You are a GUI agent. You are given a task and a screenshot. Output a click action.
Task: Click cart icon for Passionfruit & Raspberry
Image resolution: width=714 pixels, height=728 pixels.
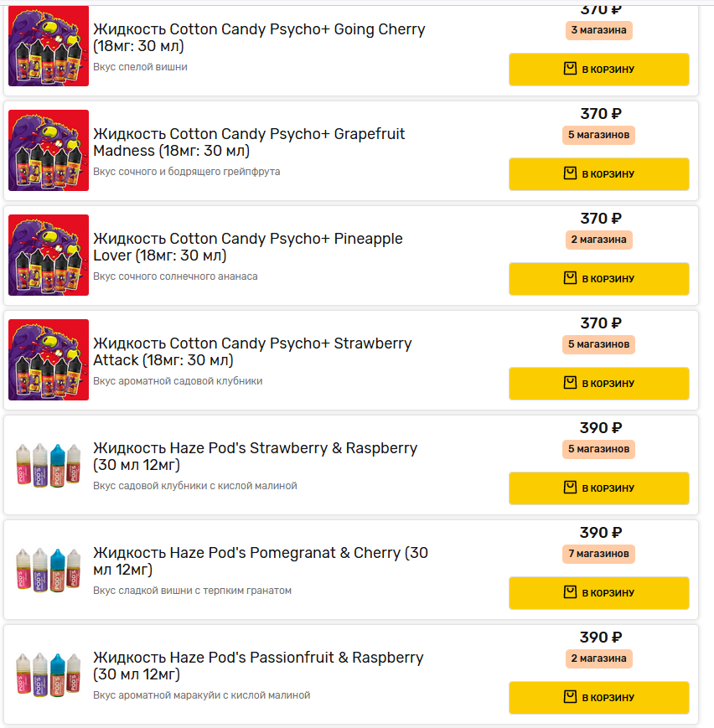570,697
